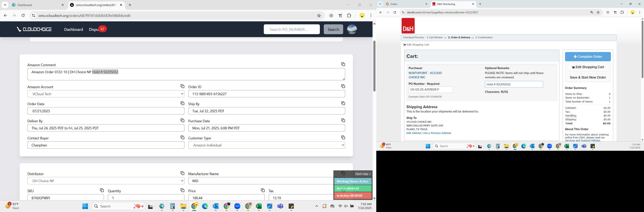The image size is (644, 212).
Task: Open Zoom from the main taskbar
Action: 237,206
